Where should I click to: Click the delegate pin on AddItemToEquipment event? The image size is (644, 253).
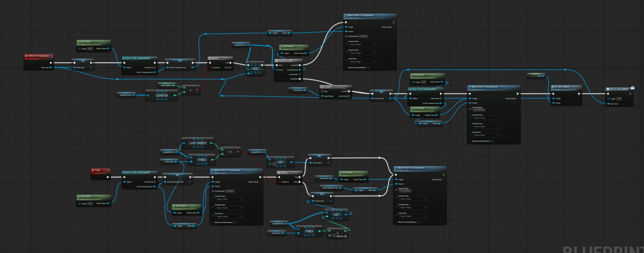point(52,57)
